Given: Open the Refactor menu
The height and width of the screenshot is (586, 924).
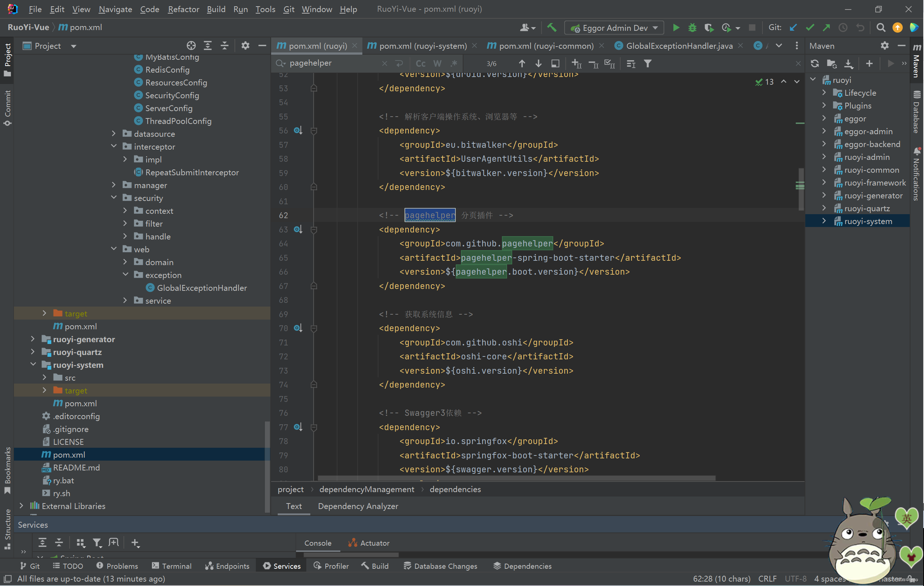Looking at the screenshot, I should (x=183, y=9).
